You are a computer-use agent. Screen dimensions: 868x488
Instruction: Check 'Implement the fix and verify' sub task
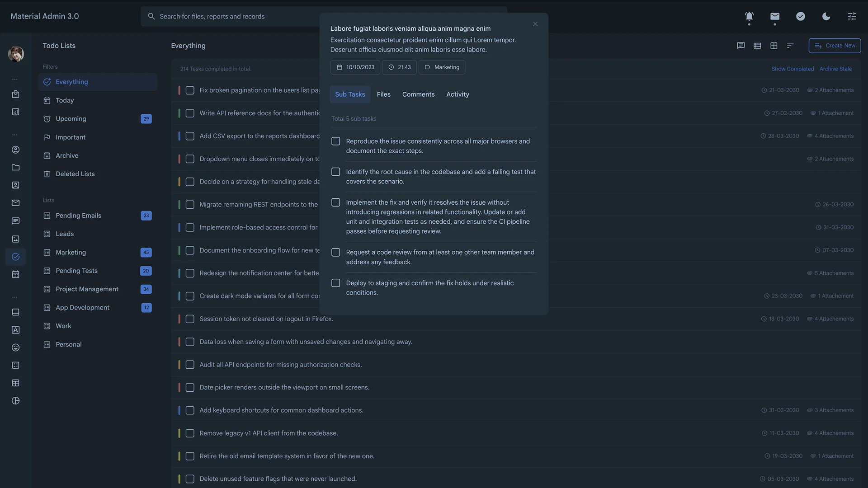coord(336,203)
